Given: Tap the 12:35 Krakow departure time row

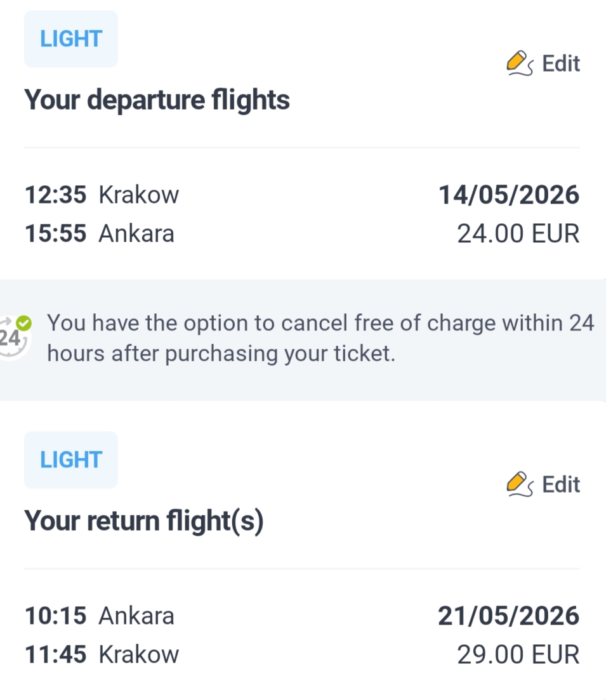Looking at the screenshot, I should 102,195.
